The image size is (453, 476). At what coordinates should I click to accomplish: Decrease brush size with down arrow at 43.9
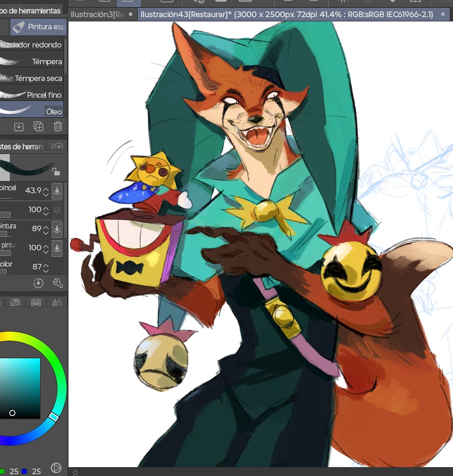46,194
